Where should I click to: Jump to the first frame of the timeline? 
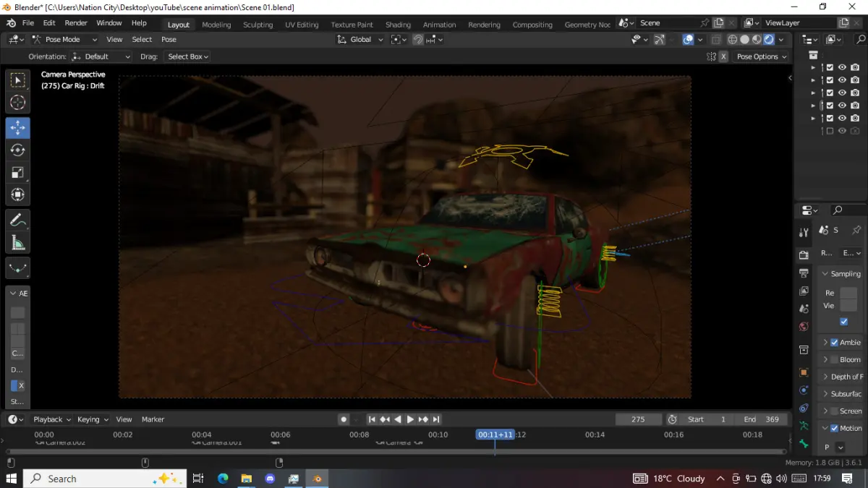372,419
